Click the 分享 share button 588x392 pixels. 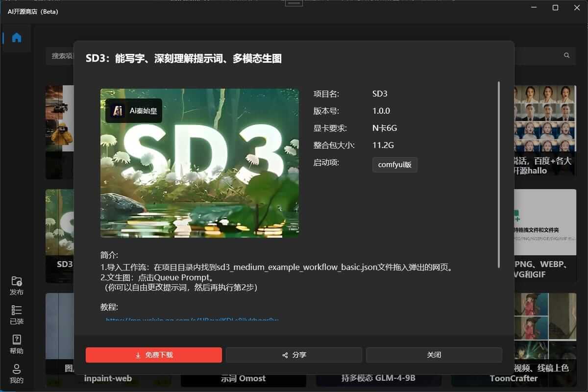coord(294,355)
